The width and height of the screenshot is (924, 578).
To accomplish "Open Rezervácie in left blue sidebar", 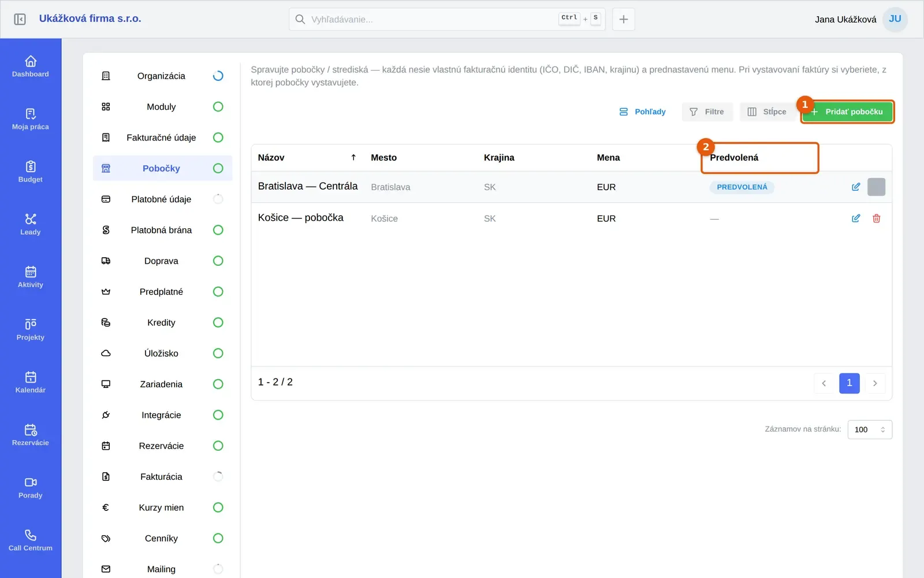I will click(31, 435).
